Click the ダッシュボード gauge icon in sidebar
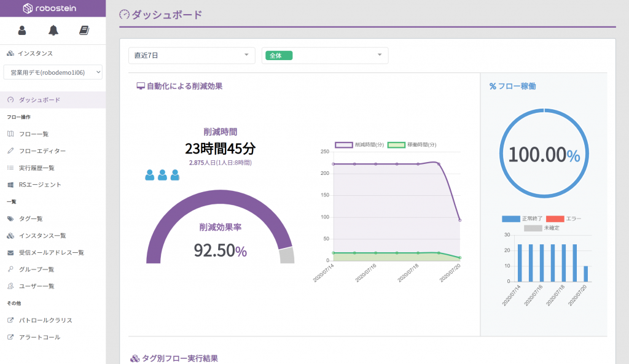Screen dimensions: 629x364 click(10, 100)
